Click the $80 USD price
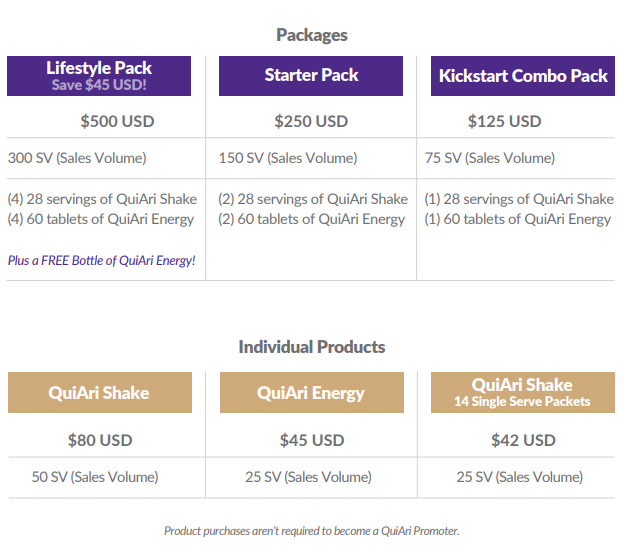Viewport: 624px width, 558px height. point(100,441)
